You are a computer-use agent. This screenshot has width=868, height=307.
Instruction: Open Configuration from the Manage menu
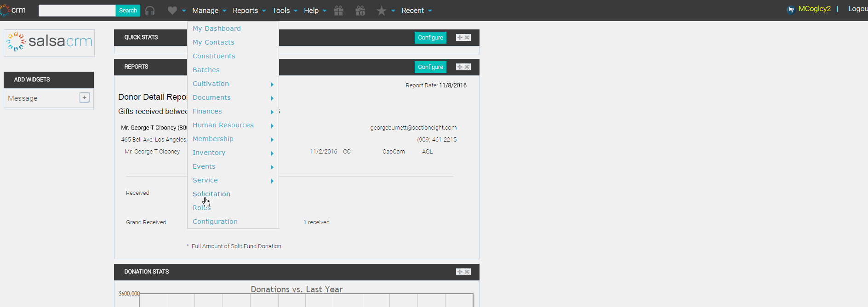[x=215, y=222]
